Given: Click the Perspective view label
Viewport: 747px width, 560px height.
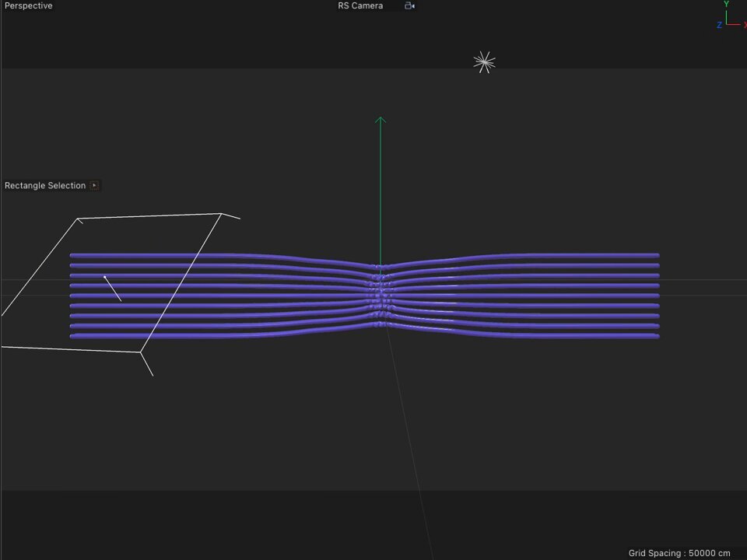Looking at the screenshot, I should (28, 5).
